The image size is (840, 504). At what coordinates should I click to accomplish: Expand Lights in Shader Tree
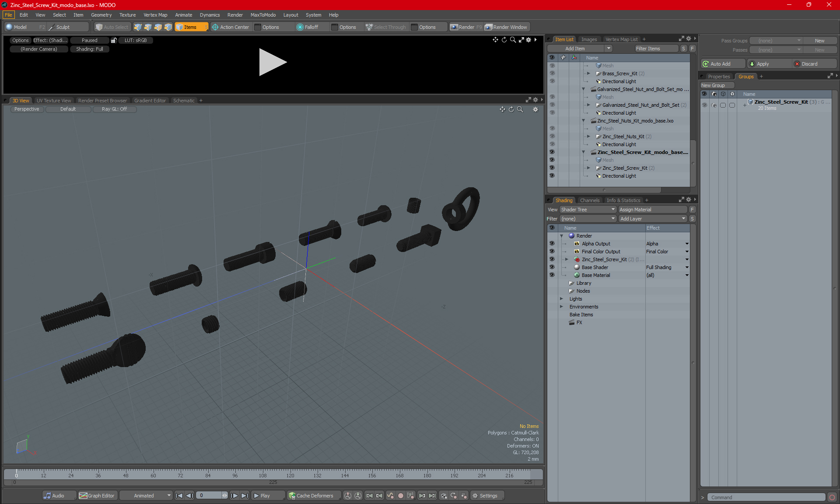pos(562,299)
